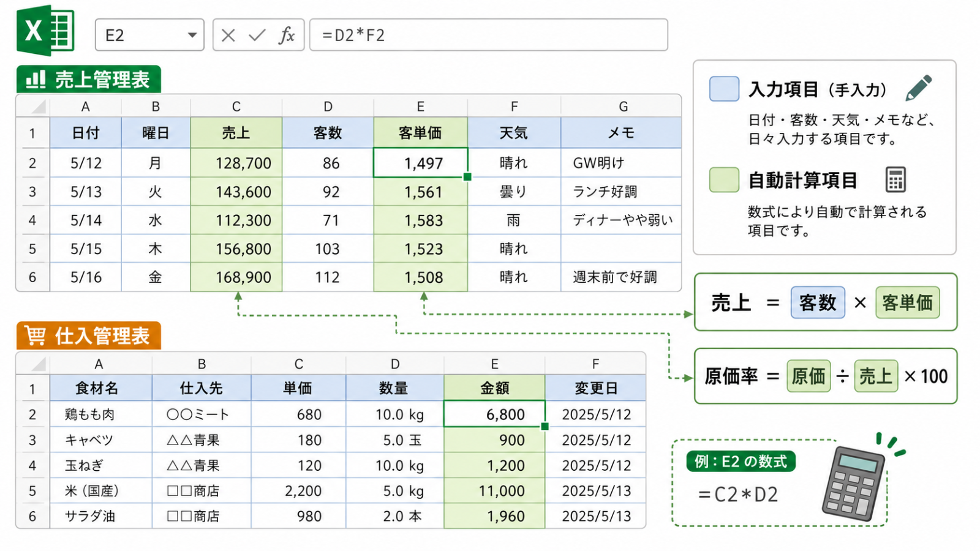Select row 6 header in purchase table
980x551 pixels.
click(32, 516)
